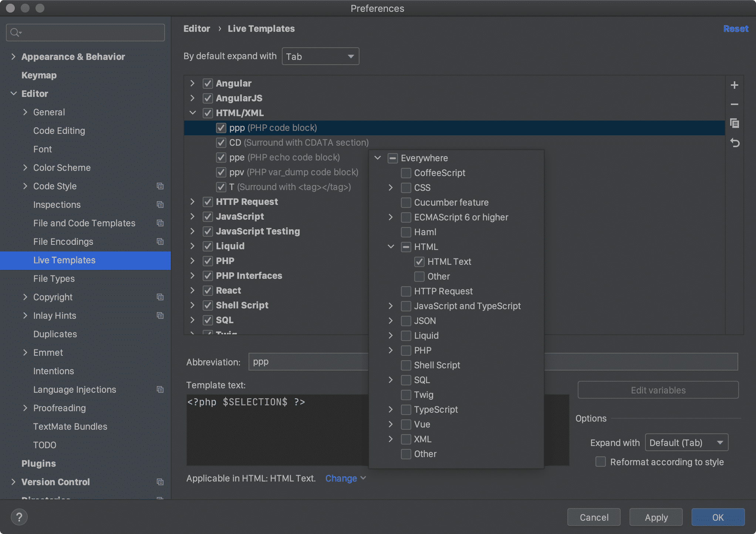Click project-level icon beside File and Code Templates
This screenshot has height=534, width=756.
[160, 223]
